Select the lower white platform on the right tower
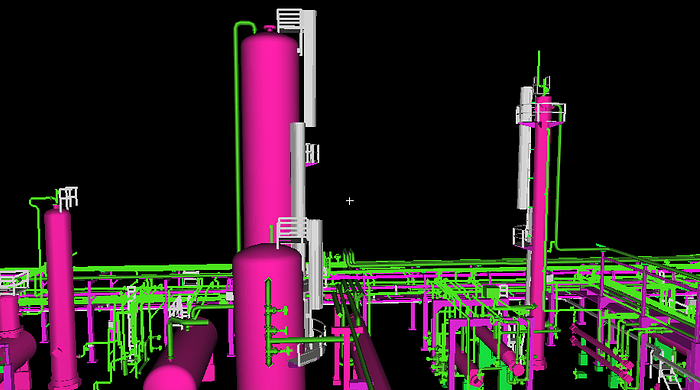 [x=521, y=236]
